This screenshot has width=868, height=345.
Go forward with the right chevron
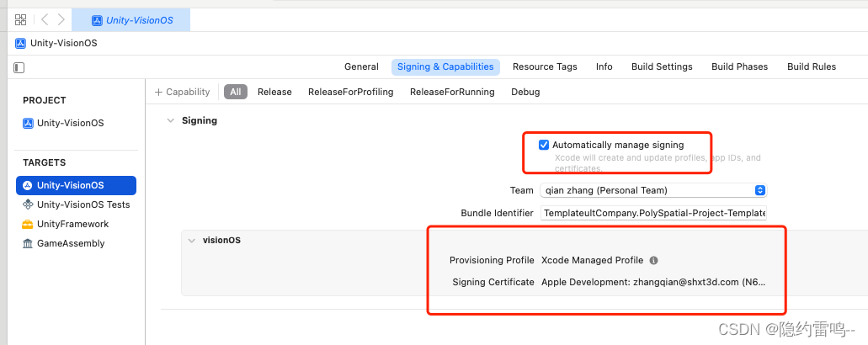(61, 20)
